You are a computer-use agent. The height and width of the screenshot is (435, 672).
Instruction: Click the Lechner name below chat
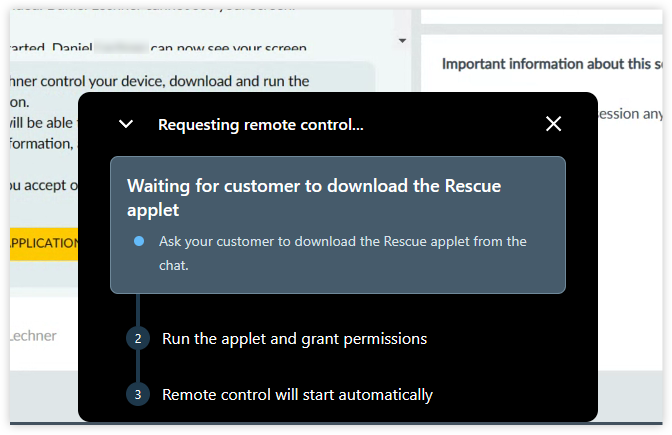pos(33,336)
